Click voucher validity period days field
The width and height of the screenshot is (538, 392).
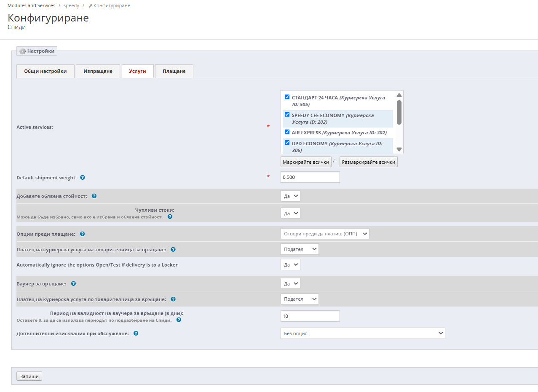(x=310, y=316)
